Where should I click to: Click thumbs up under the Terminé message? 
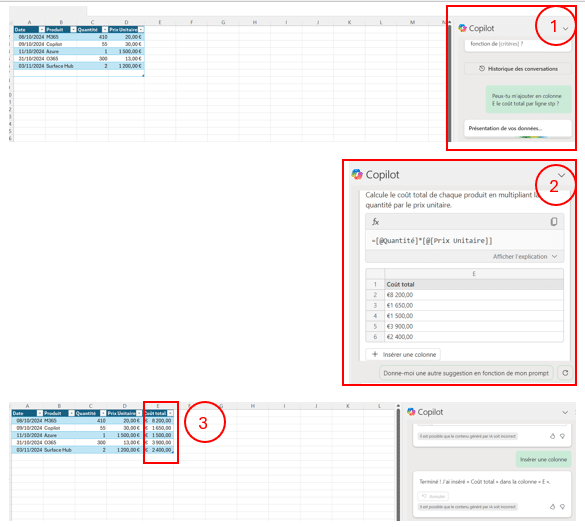pyautogui.click(x=553, y=506)
